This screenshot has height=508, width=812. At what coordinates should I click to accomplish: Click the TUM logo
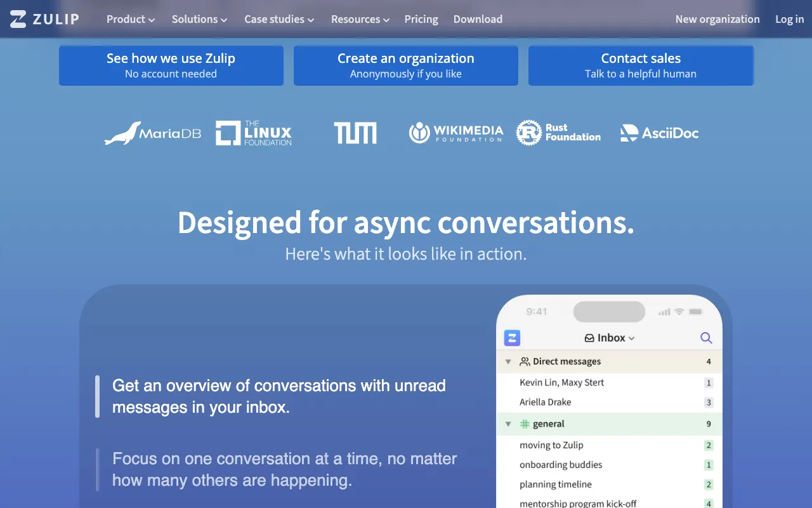point(355,133)
